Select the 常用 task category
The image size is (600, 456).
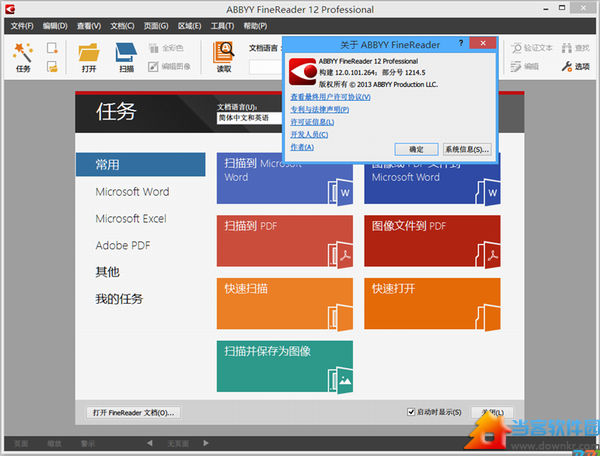140,164
